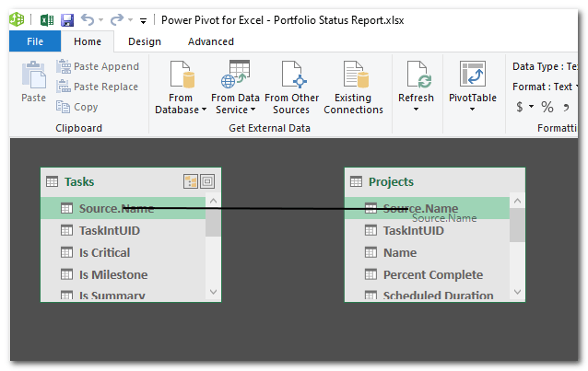Image resolution: width=588 pixels, height=371 pixels.
Task: Select TaskIntUID field in Projects table
Action: click(x=427, y=230)
